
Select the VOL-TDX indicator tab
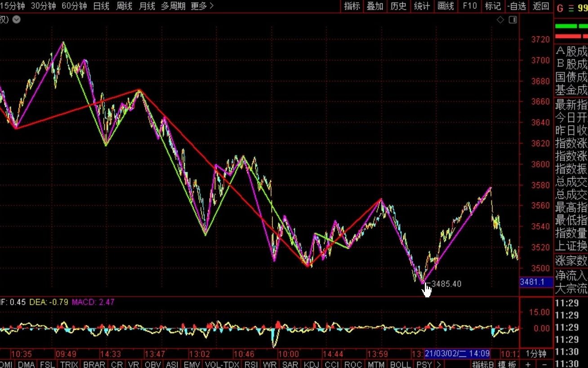tap(223, 364)
